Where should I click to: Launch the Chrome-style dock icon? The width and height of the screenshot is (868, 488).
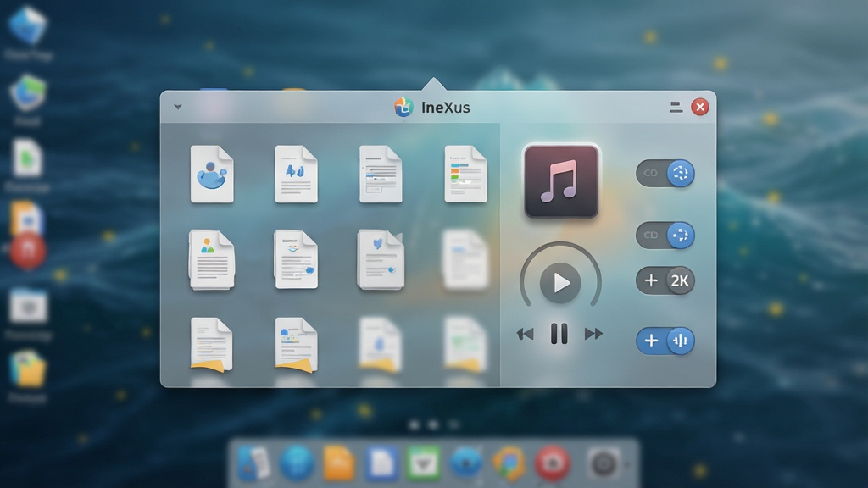coord(509,463)
